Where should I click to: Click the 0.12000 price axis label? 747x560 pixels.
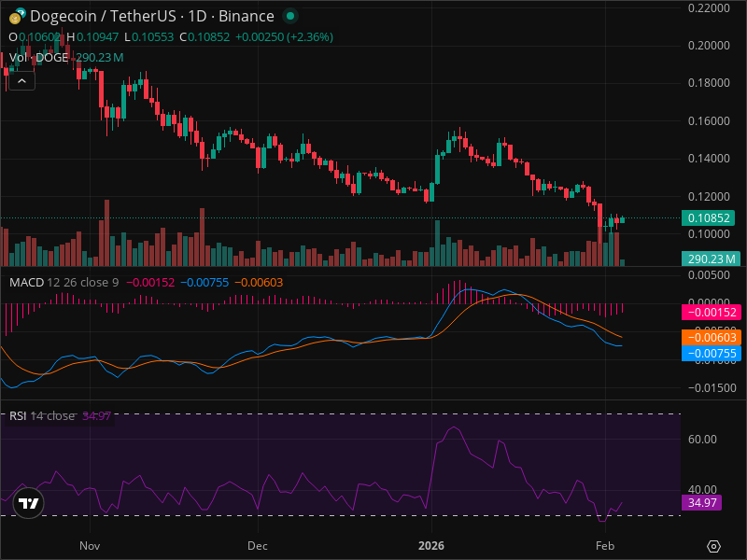[x=709, y=196]
